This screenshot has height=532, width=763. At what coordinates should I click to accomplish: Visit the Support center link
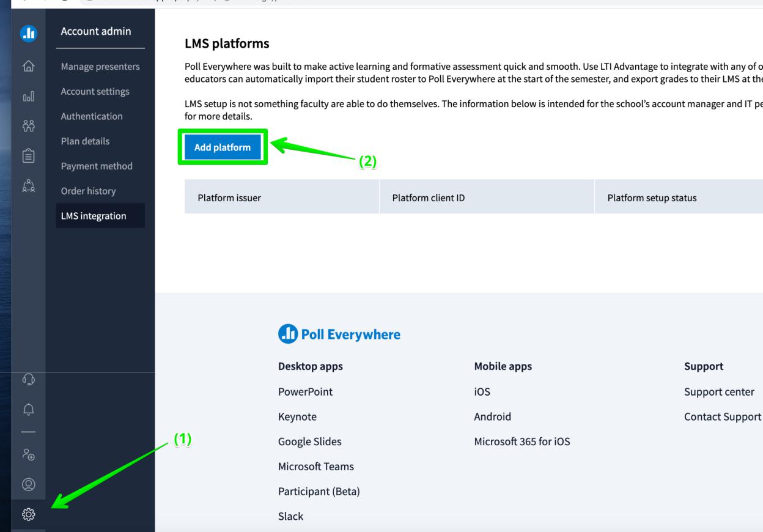click(x=719, y=392)
